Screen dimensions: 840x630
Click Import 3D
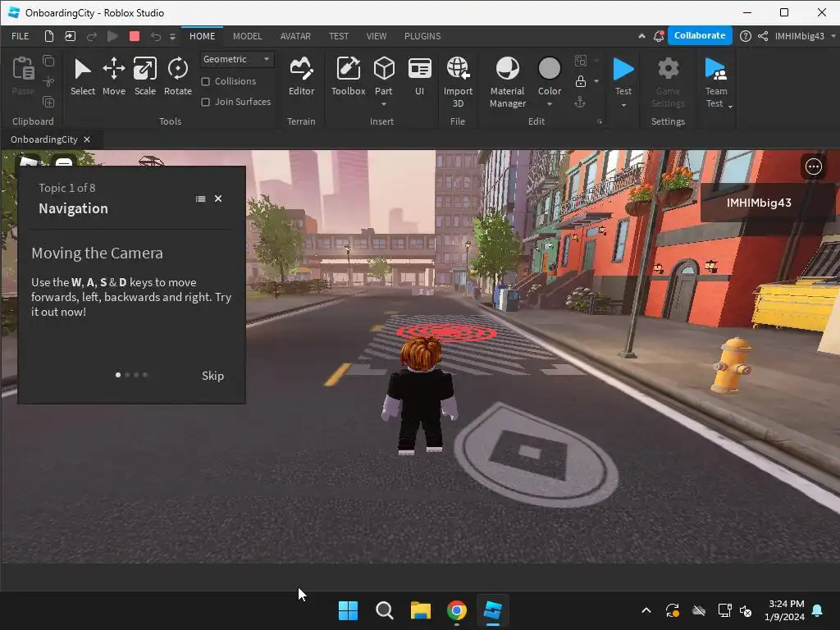tap(458, 82)
